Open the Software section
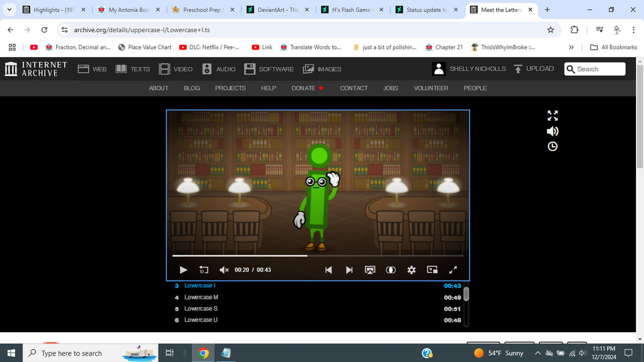The width and height of the screenshot is (644, 362). click(x=269, y=69)
